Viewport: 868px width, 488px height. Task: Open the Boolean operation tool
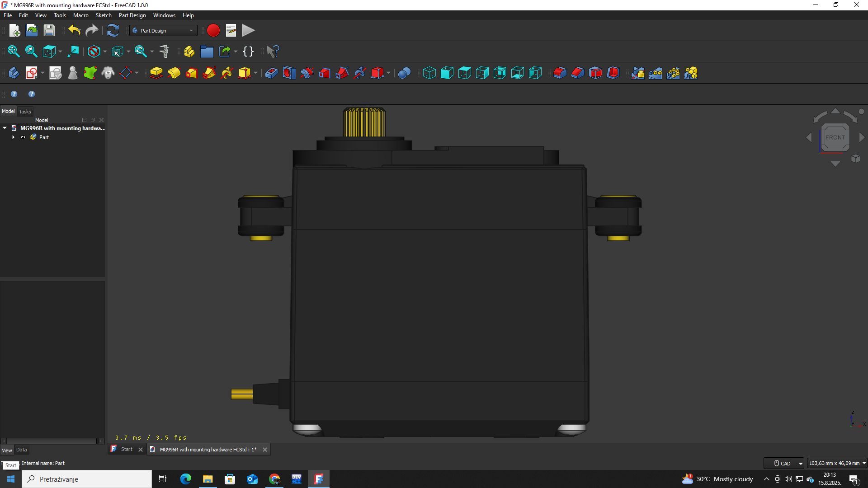(x=404, y=73)
